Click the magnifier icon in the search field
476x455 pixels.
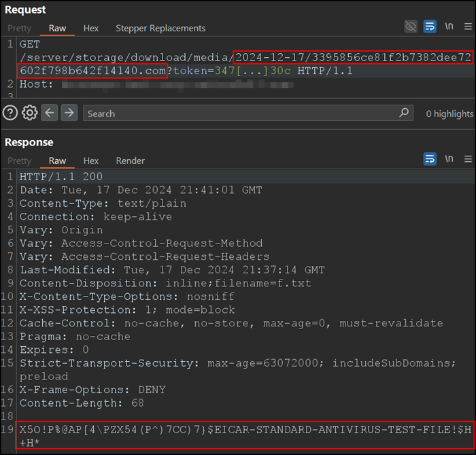tap(404, 113)
